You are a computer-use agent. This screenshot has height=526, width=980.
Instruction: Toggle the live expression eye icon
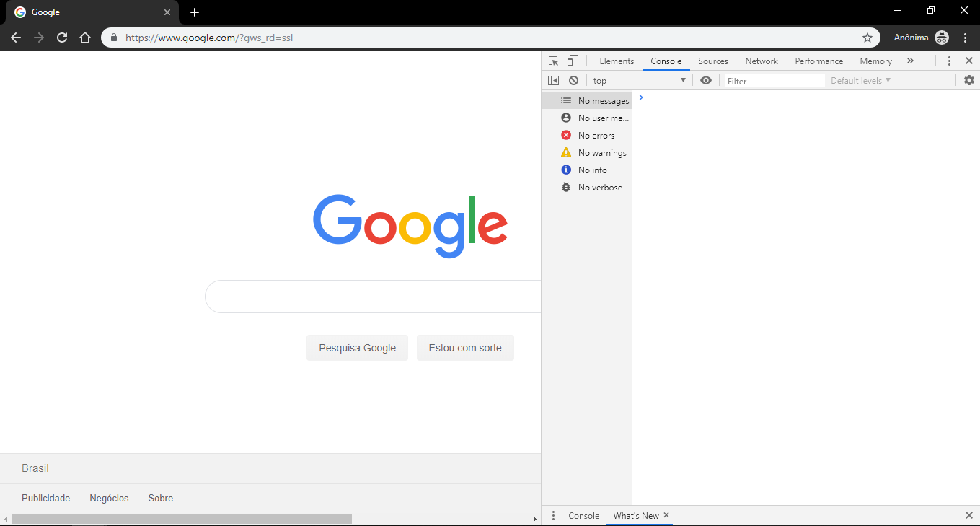pyautogui.click(x=706, y=81)
